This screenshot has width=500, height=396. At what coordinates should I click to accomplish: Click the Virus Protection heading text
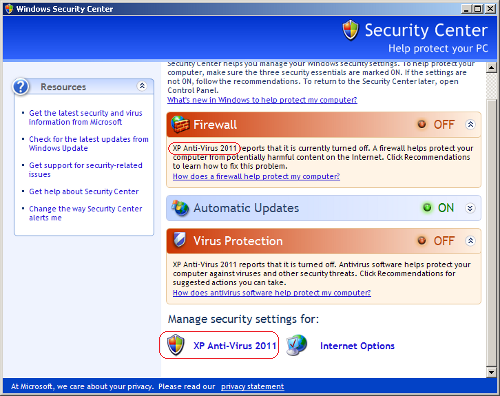(238, 241)
